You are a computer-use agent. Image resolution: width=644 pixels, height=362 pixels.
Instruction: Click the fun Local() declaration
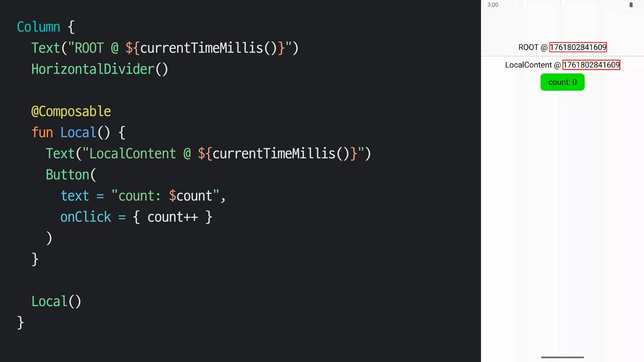[x=78, y=132]
